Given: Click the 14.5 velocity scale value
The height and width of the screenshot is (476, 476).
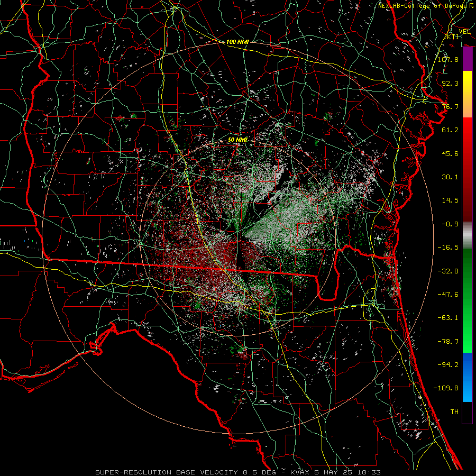Looking at the screenshot, I should point(450,200).
